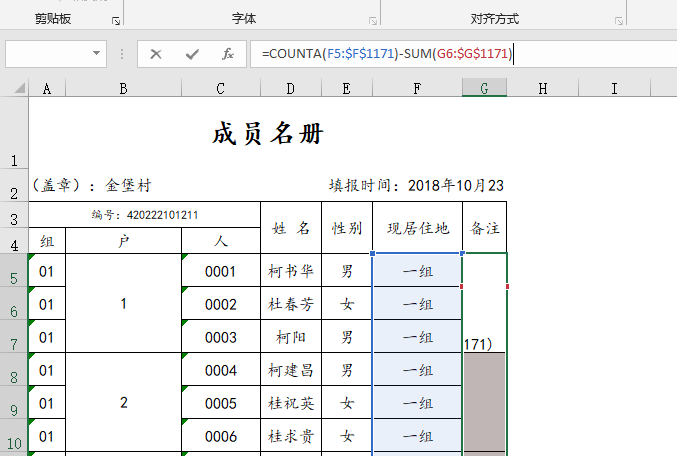
Task: Click the name cell 杜春芳
Action: (x=291, y=303)
